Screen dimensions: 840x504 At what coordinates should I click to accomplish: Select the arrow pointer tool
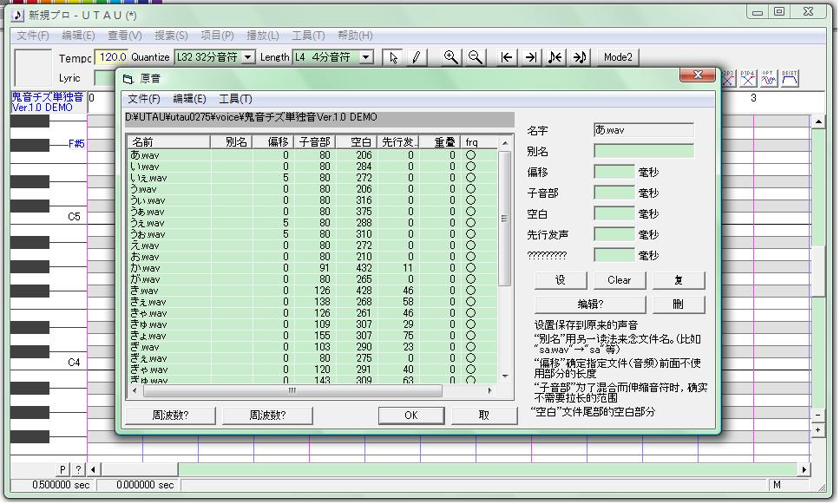pyautogui.click(x=393, y=57)
